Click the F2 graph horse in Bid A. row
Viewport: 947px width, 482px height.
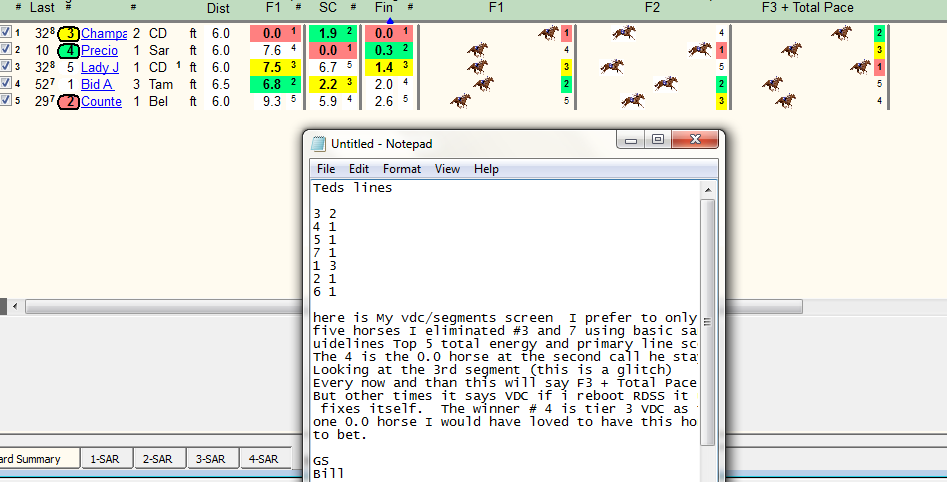666,83
